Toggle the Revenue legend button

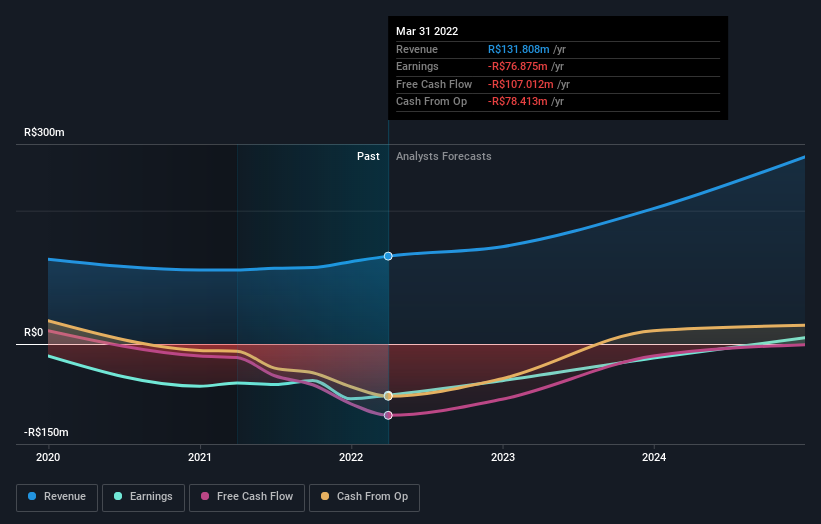point(57,497)
